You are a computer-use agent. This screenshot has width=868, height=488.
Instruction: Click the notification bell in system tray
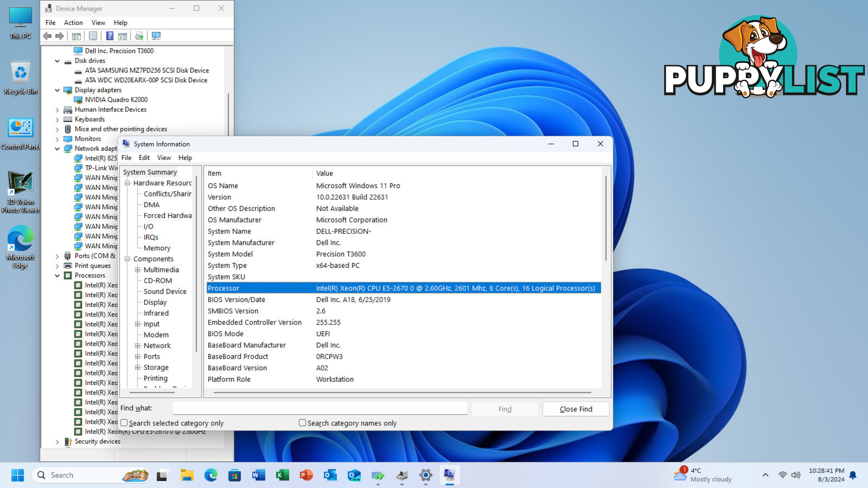click(853, 475)
